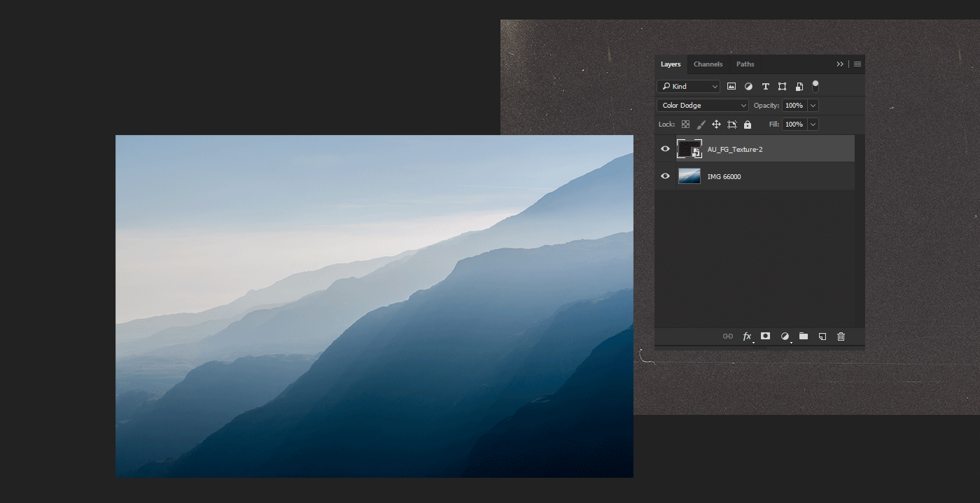The height and width of the screenshot is (503, 980).
Task: Filter layers by pixel layer icon
Action: click(731, 87)
